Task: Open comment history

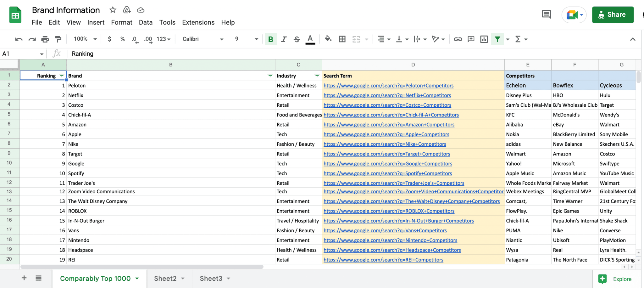Action: tap(547, 14)
